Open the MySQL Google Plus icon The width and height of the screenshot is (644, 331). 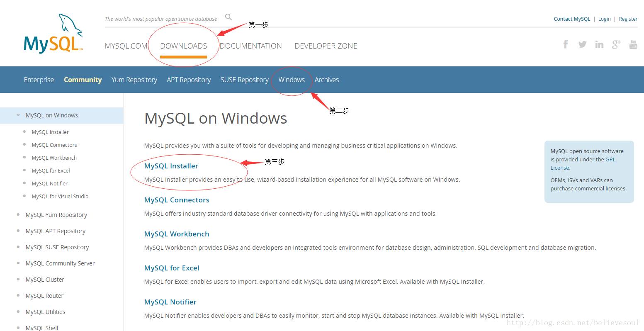(x=616, y=44)
